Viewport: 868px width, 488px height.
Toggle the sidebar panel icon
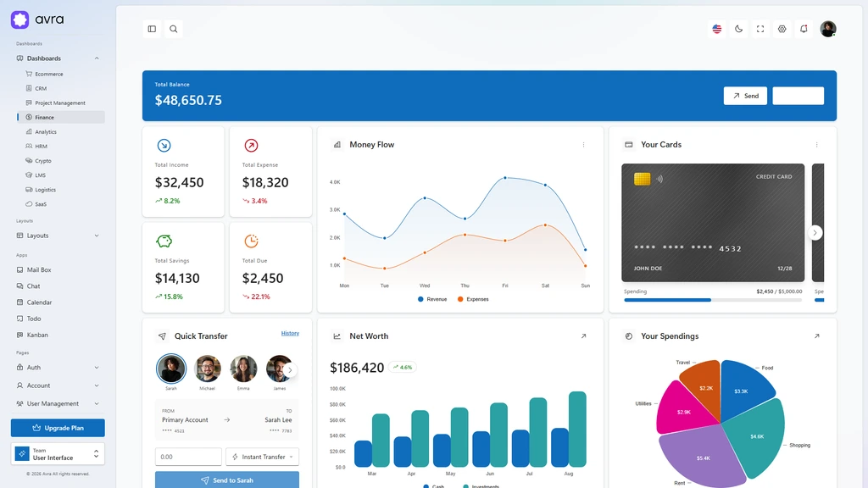[152, 29]
